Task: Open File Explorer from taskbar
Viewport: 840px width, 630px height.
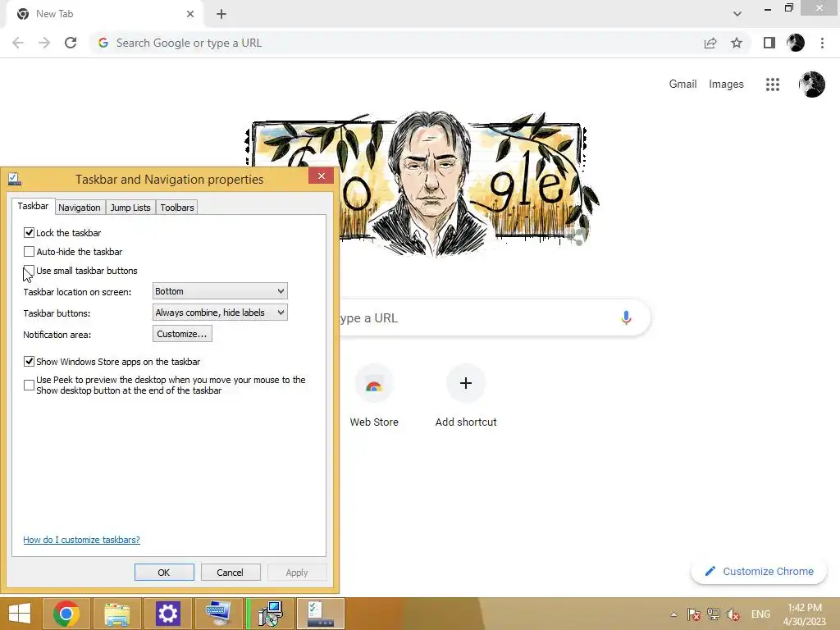Action: pyautogui.click(x=116, y=614)
